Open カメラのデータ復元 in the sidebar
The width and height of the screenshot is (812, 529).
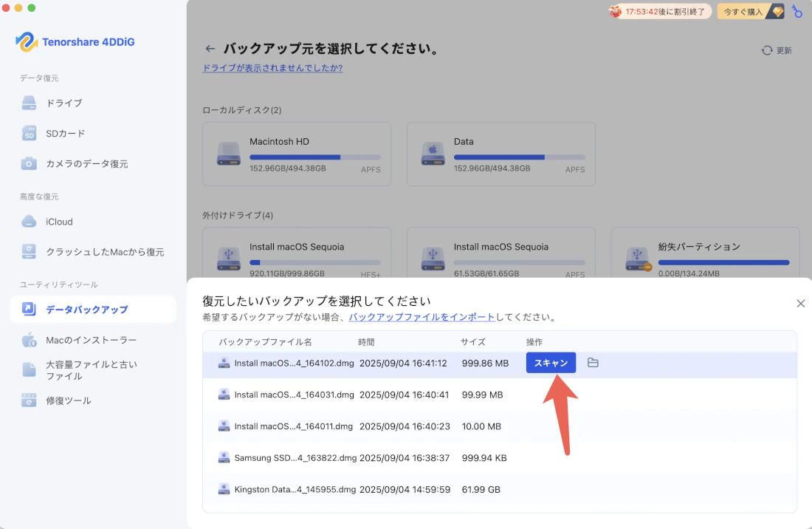[x=92, y=164]
